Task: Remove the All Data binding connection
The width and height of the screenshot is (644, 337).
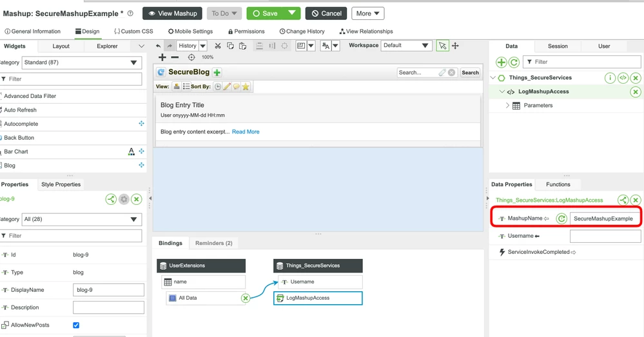Action: (x=245, y=298)
